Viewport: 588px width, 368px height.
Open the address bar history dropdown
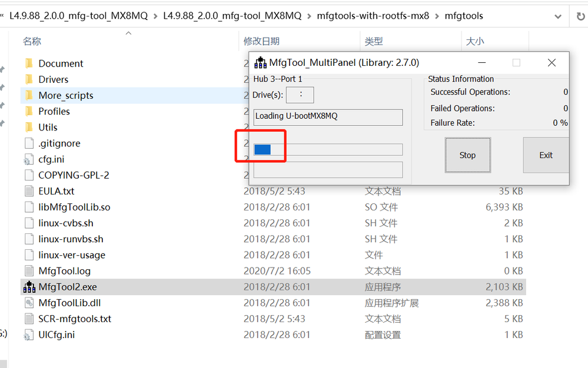click(558, 16)
